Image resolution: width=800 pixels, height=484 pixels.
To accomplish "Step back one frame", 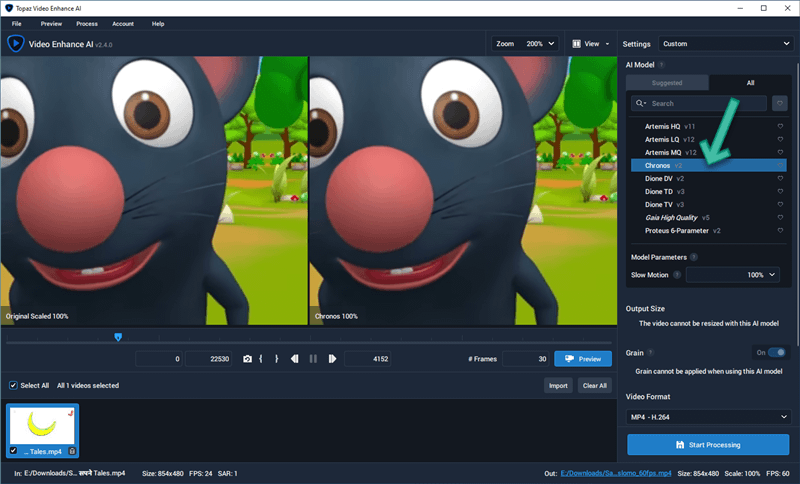I will pos(294,359).
